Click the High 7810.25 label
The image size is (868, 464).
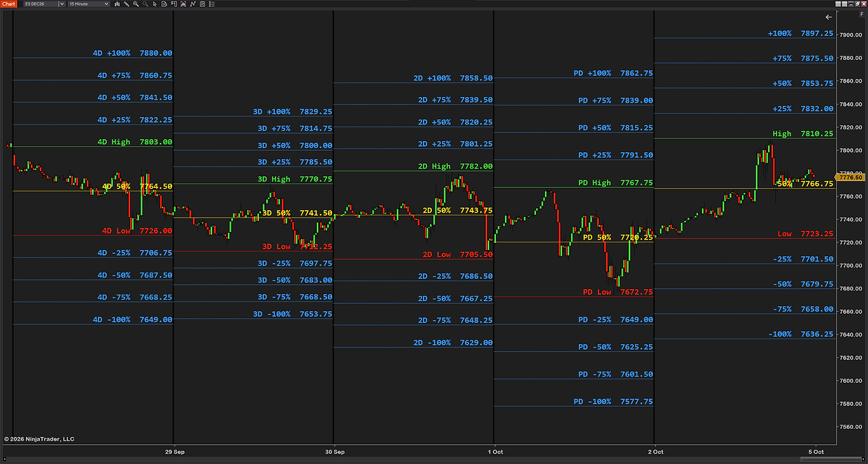click(803, 134)
